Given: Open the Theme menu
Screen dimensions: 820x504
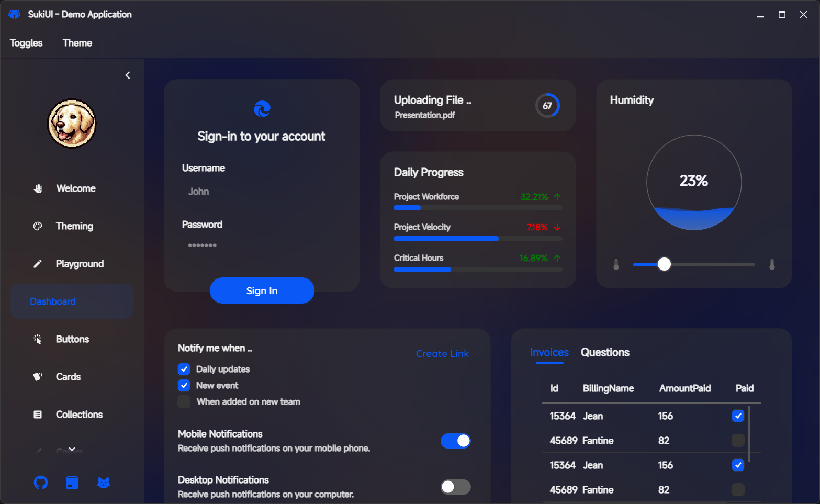Looking at the screenshot, I should [x=77, y=43].
